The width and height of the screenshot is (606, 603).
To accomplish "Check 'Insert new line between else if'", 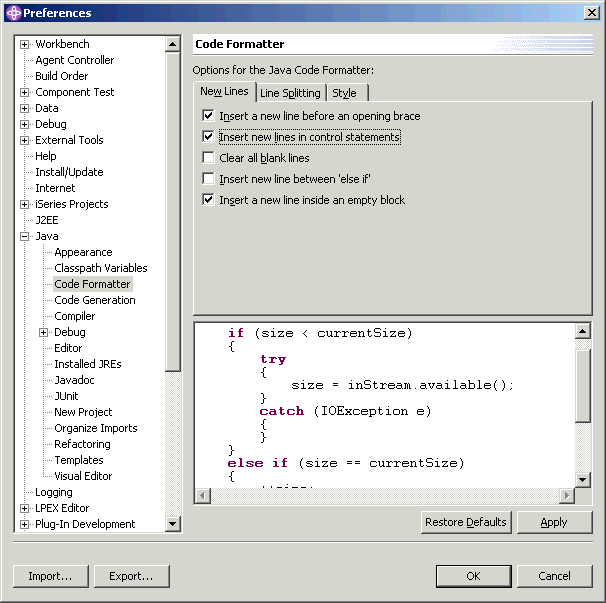I will pyautogui.click(x=208, y=179).
